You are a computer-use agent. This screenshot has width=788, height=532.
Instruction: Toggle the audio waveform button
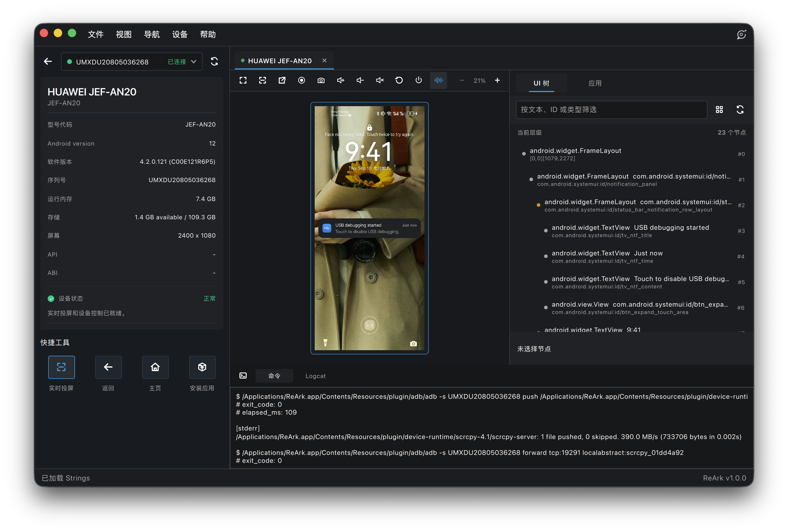click(439, 80)
